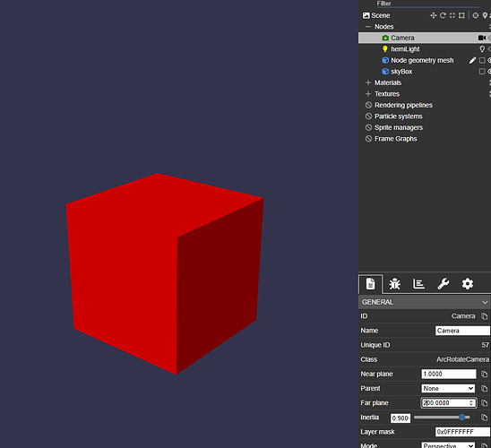The image size is (491, 448).
Task: Enable the rotation gizmo icon in Scene row
Action: point(443,15)
